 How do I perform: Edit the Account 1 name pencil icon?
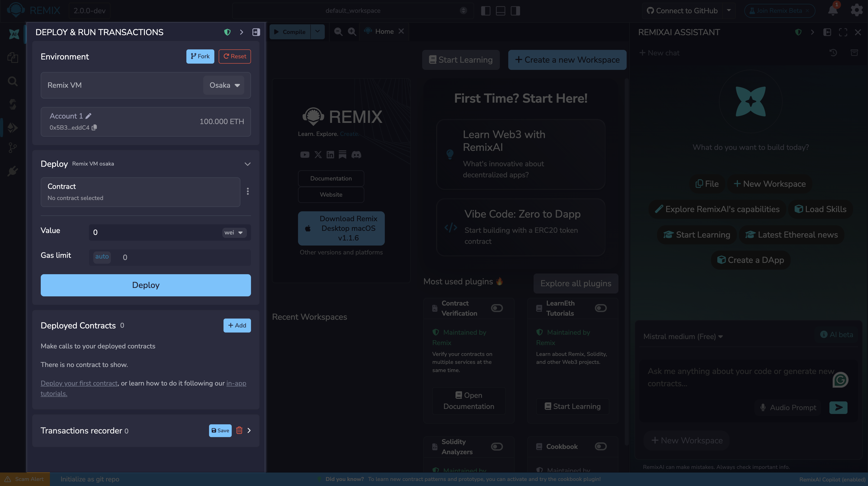[x=88, y=116]
